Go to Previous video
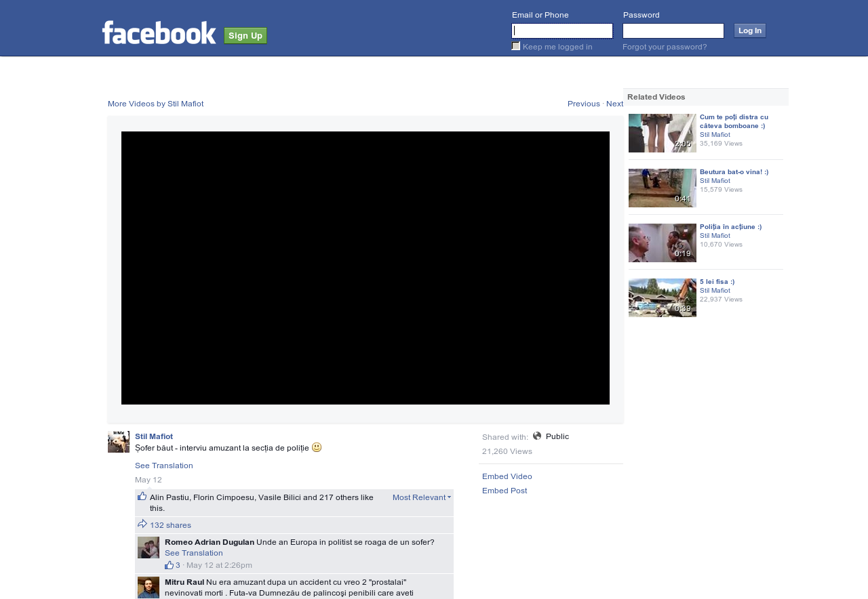Screen dimensions: 868x599 pos(584,104)
